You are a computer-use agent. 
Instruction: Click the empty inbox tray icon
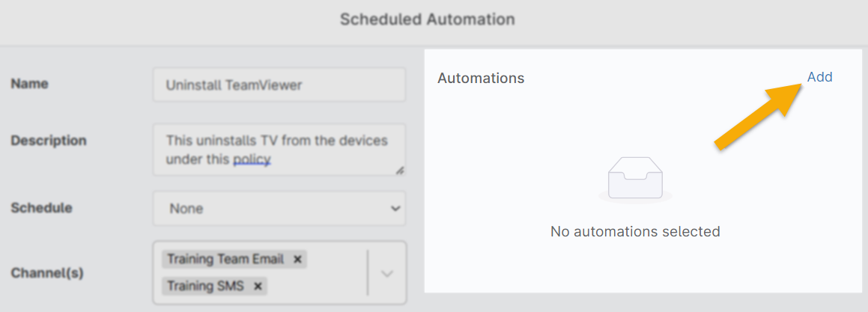(x=634, y=181)
